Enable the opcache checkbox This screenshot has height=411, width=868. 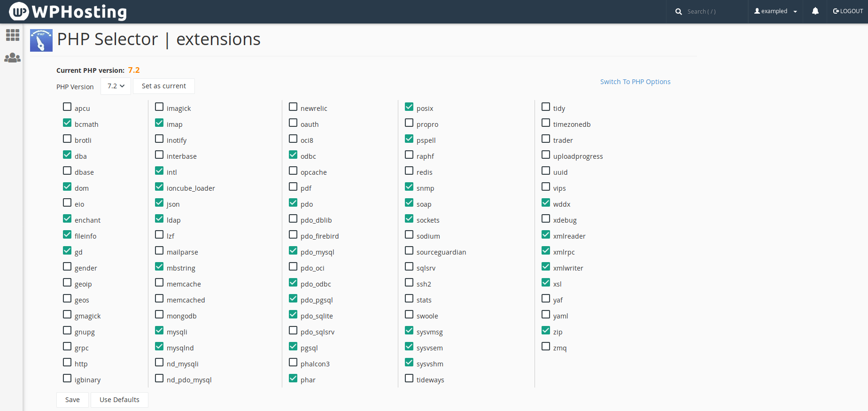[x=293, y=171]
